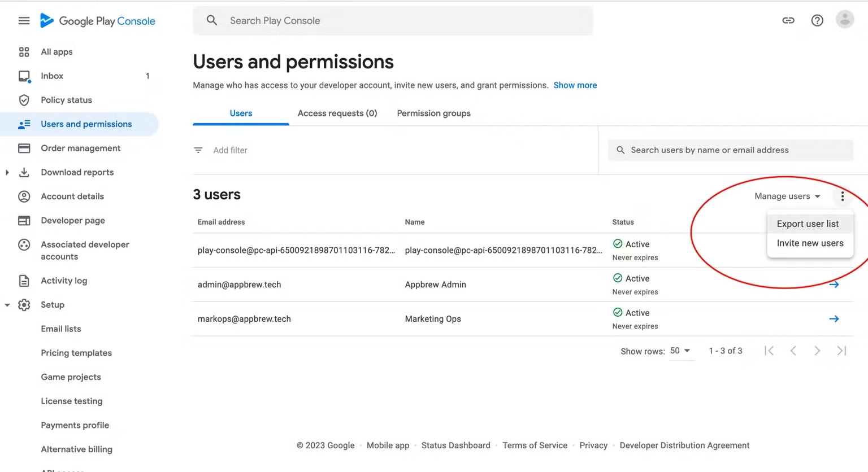Switch to the Permission groups tab
This screenshot has height=472, width=868.
coord(433,113)
